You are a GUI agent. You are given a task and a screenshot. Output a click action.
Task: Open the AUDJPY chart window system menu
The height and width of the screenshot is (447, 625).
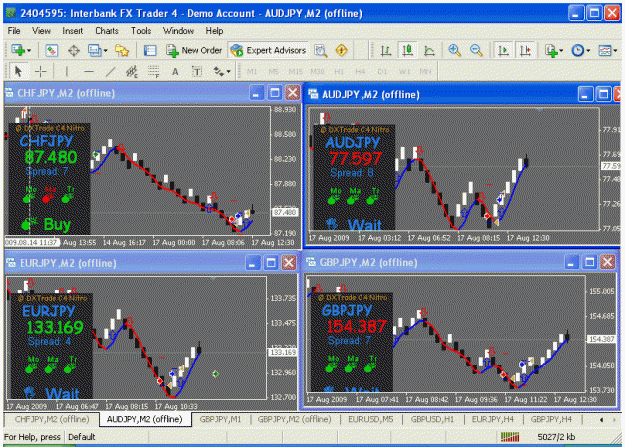click(314, 94)
